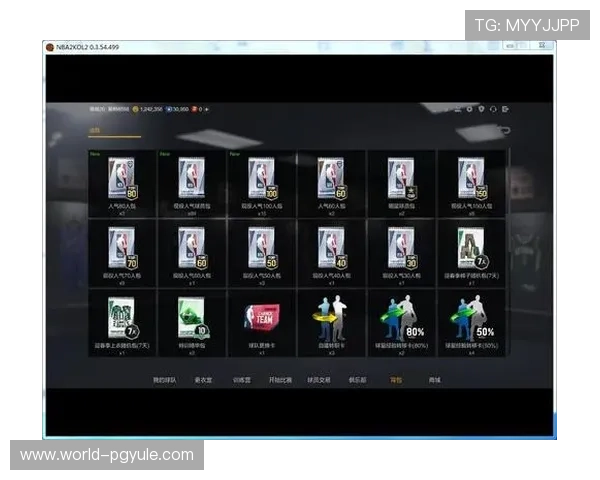Select the 50% experience transfer card
The image size is (600, 480).
tap(471, 319)
